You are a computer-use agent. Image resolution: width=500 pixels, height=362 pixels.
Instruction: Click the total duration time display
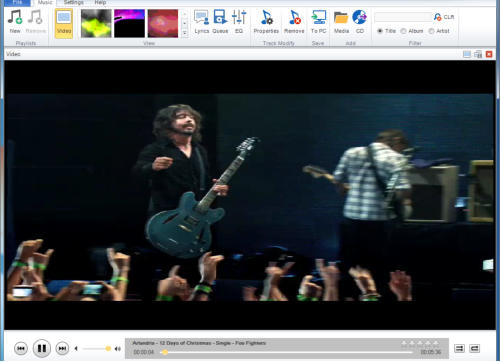(x=430, y=352)
